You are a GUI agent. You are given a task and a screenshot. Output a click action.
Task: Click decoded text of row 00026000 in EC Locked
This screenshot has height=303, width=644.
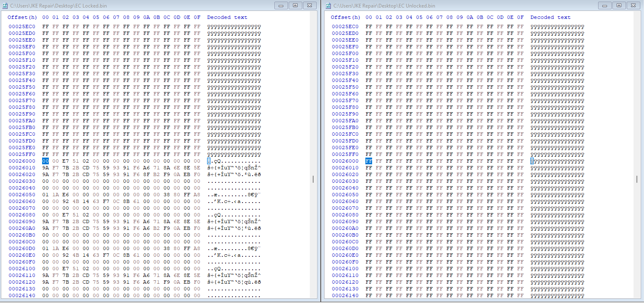pyautogui.click(x=234, y=161)
